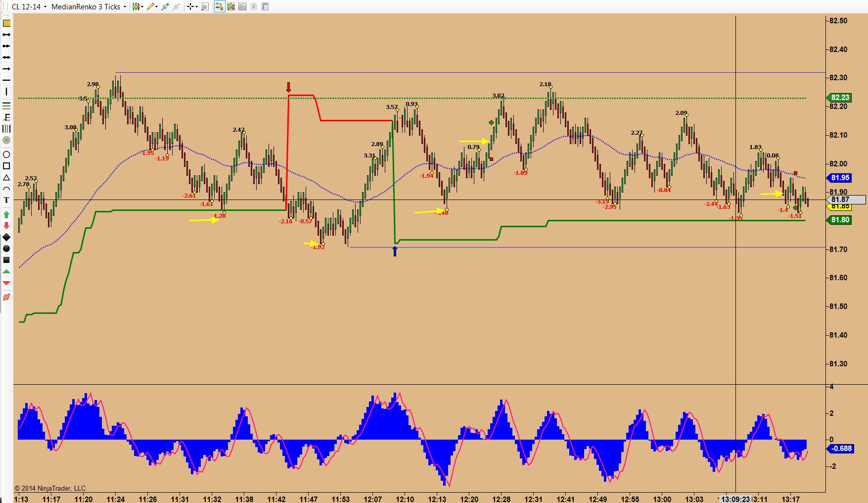Select the Fibonacci Extensions tool

pos(6,117)
